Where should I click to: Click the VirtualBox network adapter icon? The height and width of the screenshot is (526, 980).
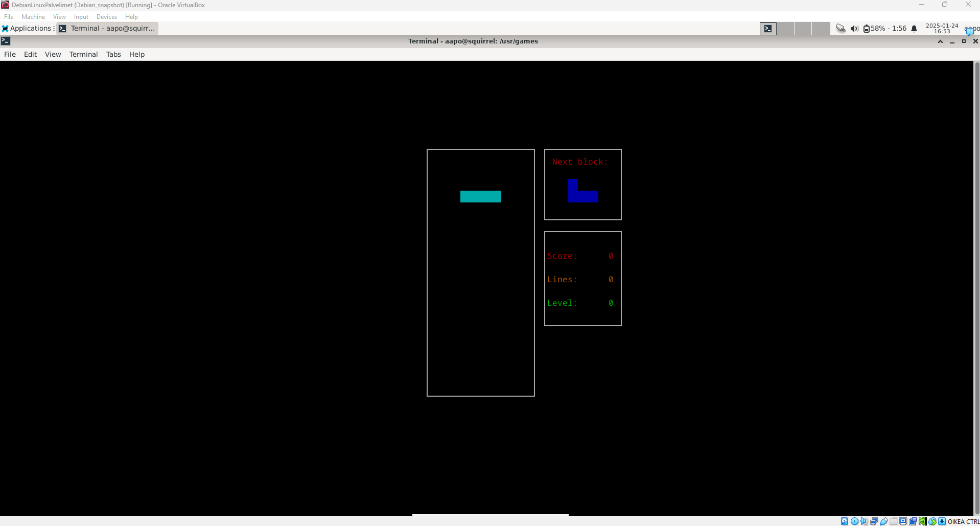(x=874, y=521)
